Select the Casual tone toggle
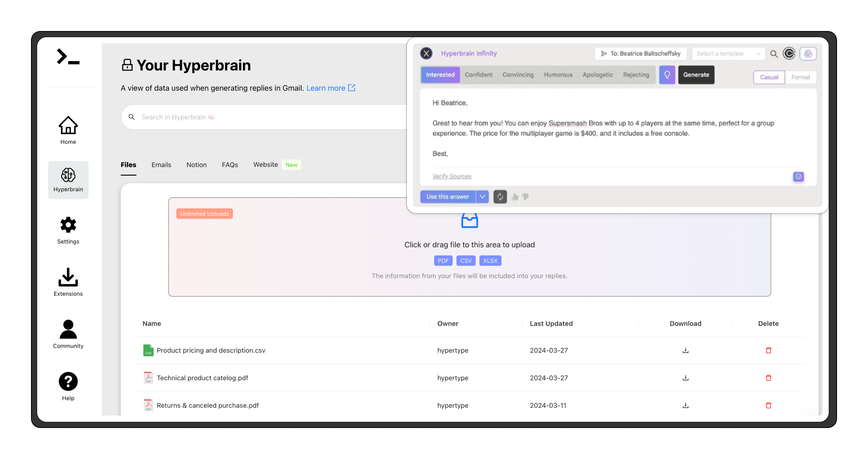Viewport: 868px width, 459px height. [769, 77]
